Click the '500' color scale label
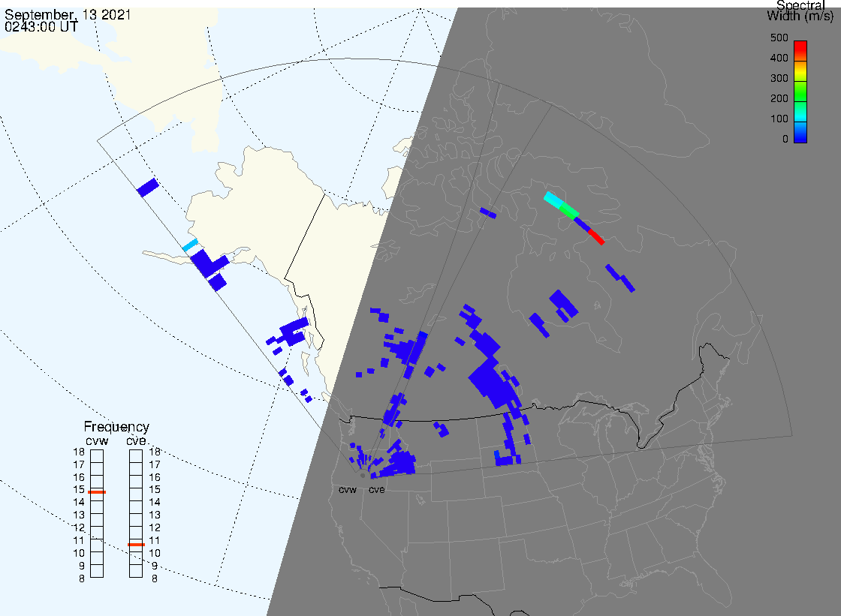 tap(779, 38)
